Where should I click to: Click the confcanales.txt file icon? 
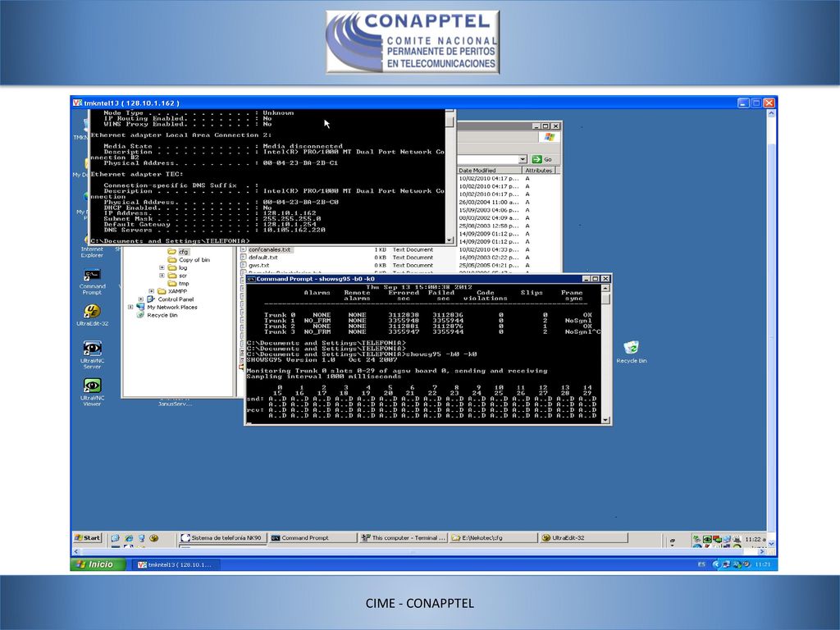pyautogui.click(x=244, y=249)
